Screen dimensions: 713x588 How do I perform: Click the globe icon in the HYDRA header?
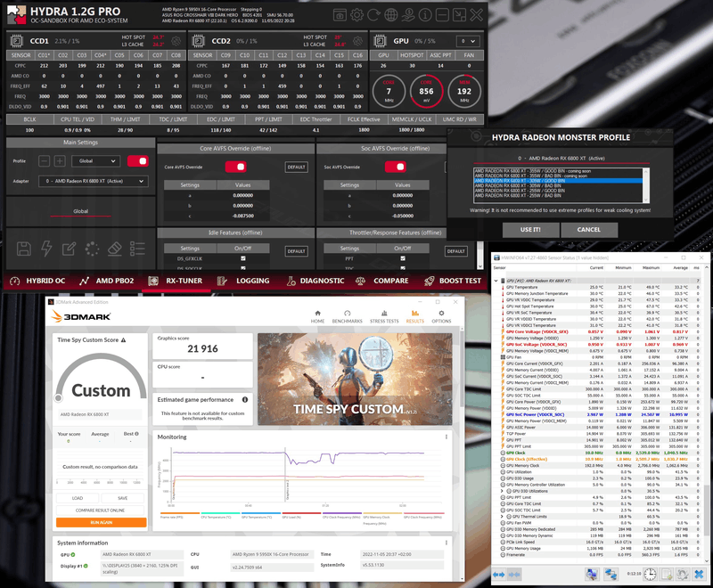coord(391,15)
